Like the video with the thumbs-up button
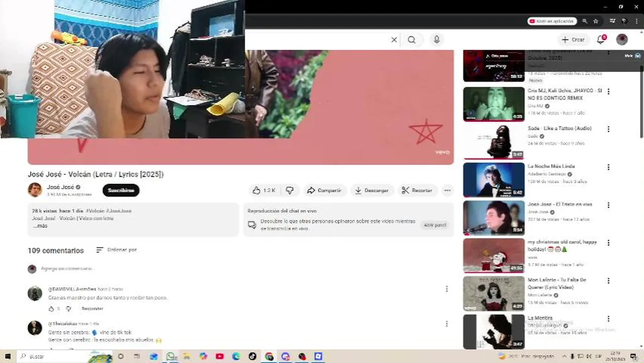This screenshot has height=363, width=644. point(264,190)
